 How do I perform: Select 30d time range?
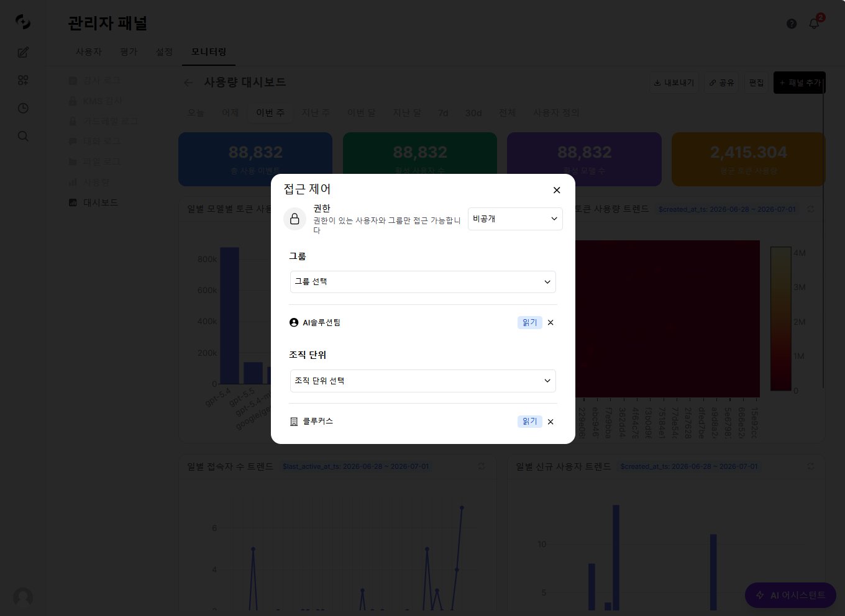click(473, 112)
